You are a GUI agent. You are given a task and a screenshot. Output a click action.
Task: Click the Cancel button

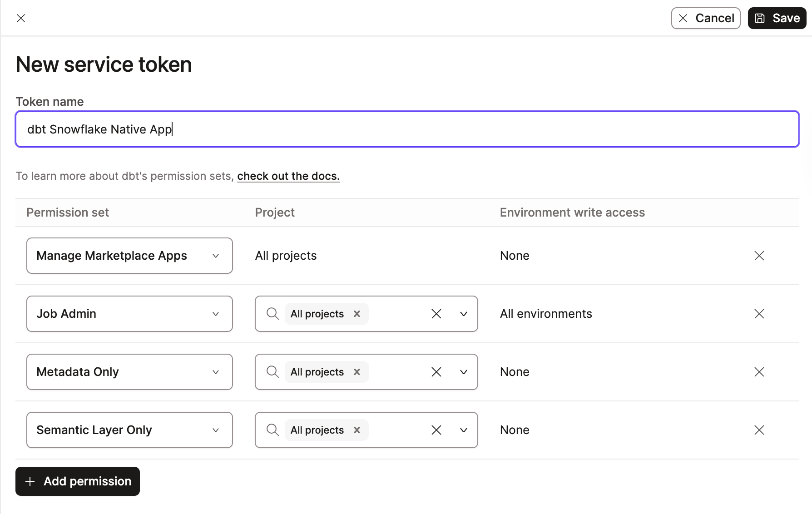coord(706,18)
